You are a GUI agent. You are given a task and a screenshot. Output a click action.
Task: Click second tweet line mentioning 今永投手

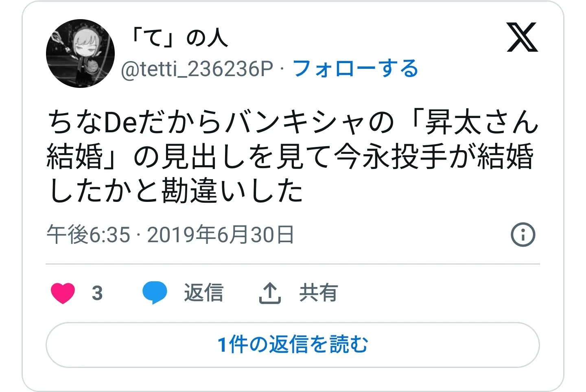coord(290,157)
